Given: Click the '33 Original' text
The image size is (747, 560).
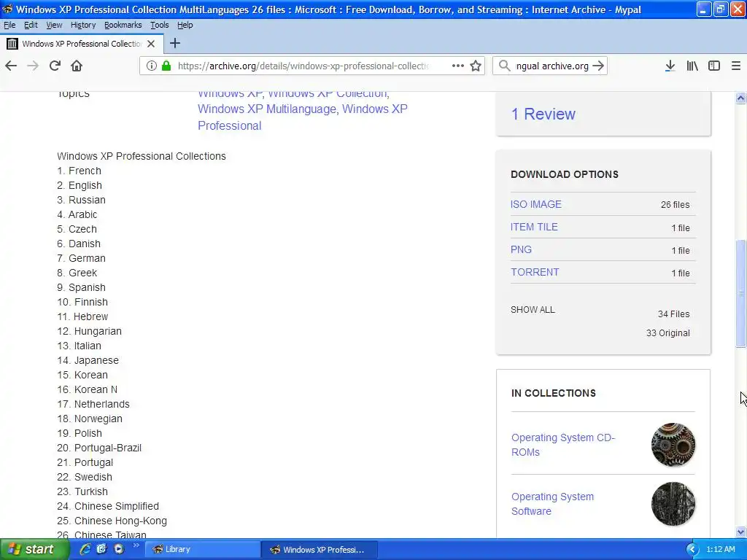Looking at the screenshot, I should tap(668, 332).
